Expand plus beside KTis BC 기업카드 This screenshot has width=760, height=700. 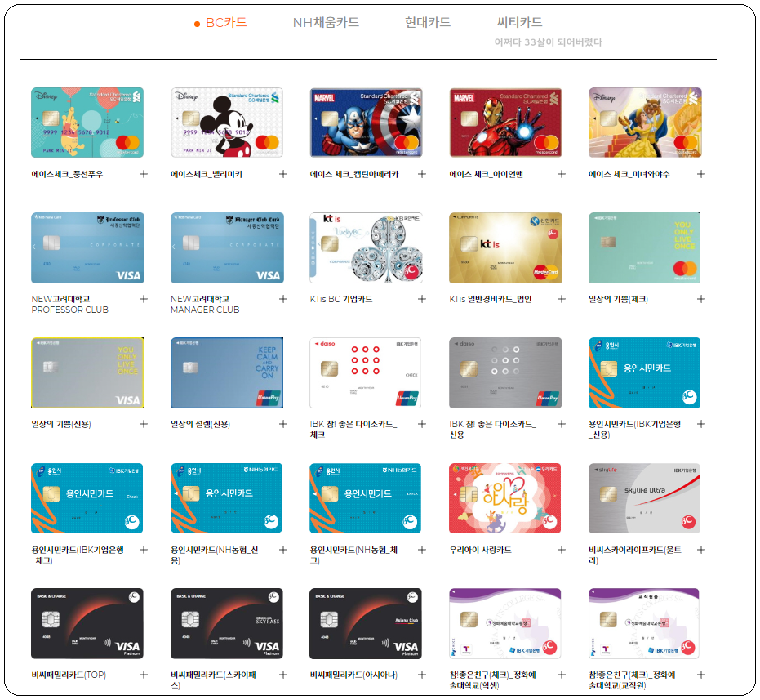point(422,299)
